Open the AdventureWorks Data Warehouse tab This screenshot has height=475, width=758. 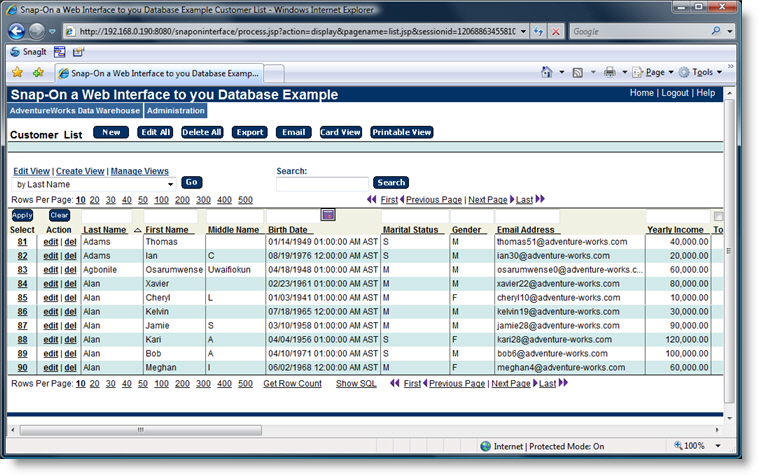coord(74,111)
